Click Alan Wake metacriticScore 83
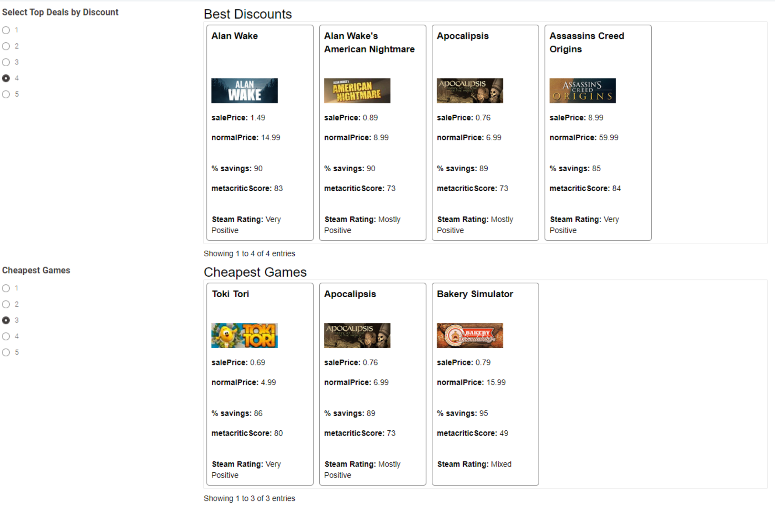The width and height of the screenshot is (775, 532). 247,189
